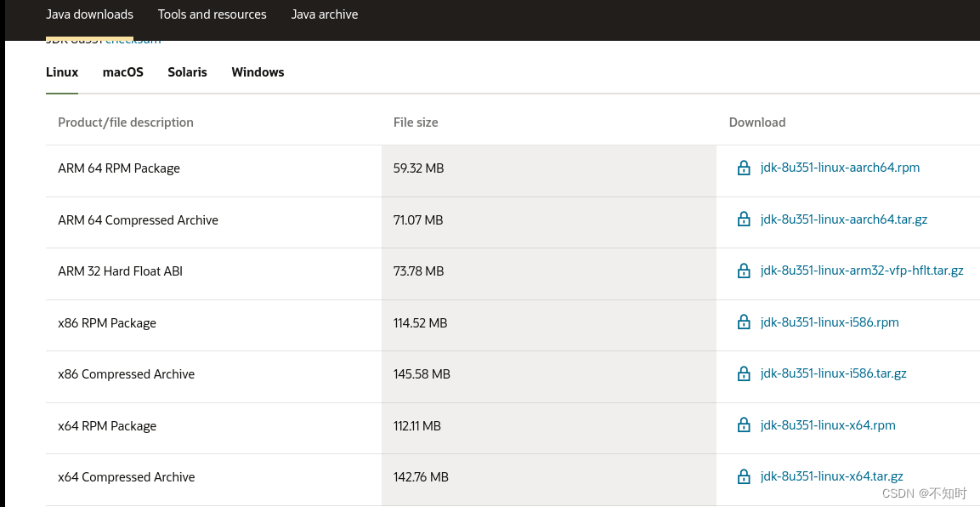Screen dimensions: 980x507
Task: Download jdk-8u351-linux-arm32-vfp-hflt.tar.gz archive
Action: [862, 271]
